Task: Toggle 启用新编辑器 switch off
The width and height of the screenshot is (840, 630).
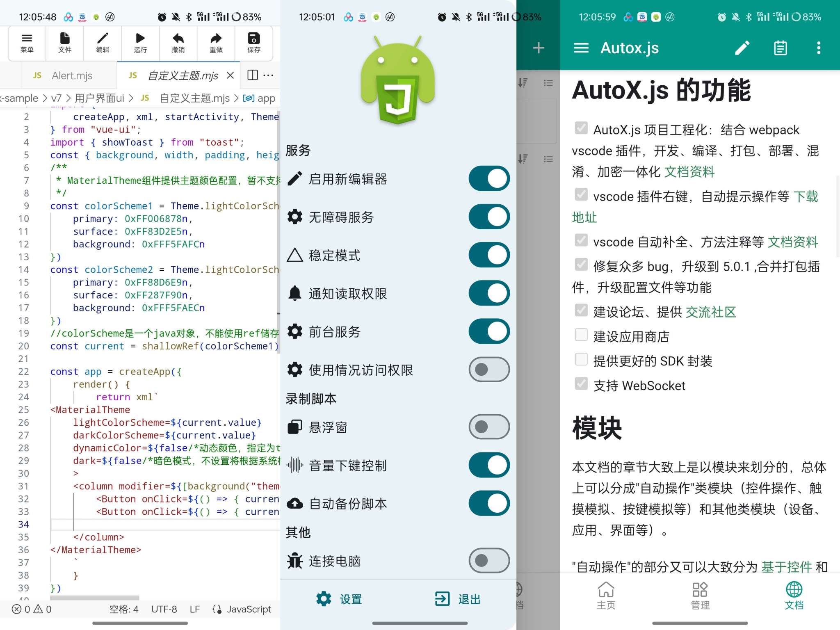Action: [x=489, y=179]
